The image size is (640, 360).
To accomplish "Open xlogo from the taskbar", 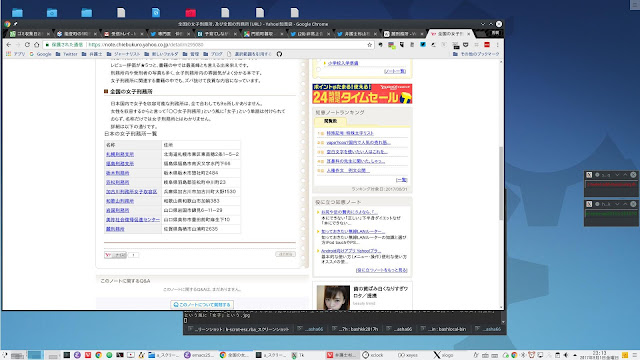I will pos(443,355).
